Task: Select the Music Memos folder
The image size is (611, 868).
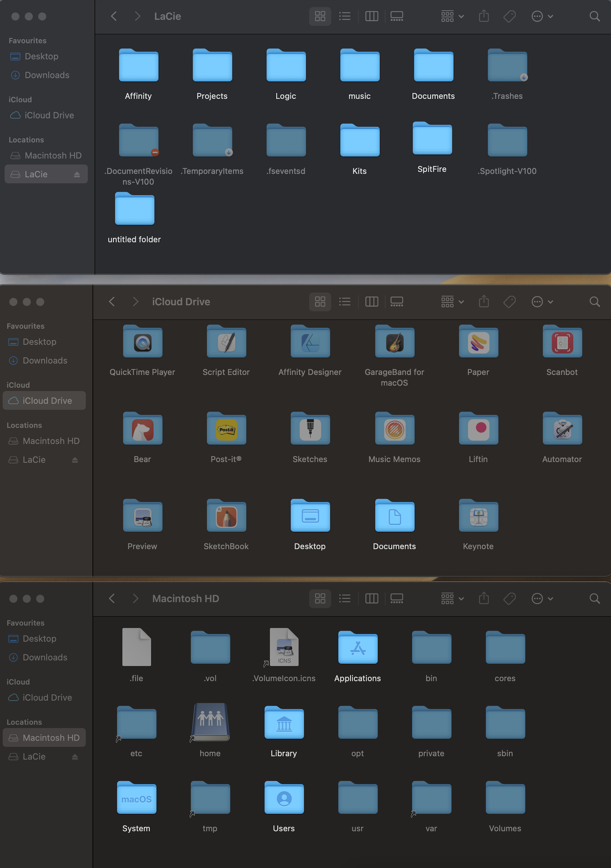Action: coord(395,428)
